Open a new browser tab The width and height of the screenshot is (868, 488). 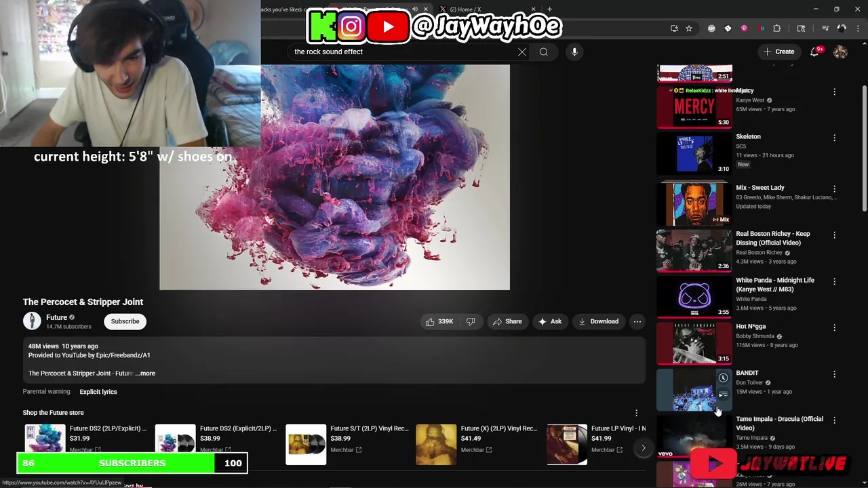click(549, 9)
